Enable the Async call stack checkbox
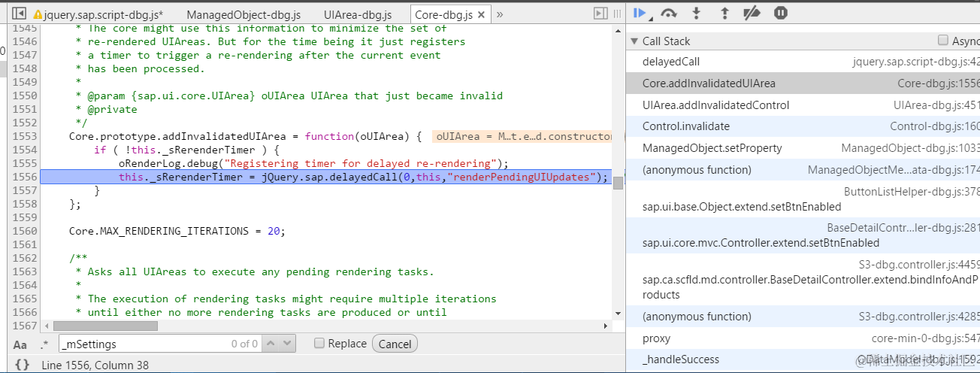 click(x=943, y=41)
